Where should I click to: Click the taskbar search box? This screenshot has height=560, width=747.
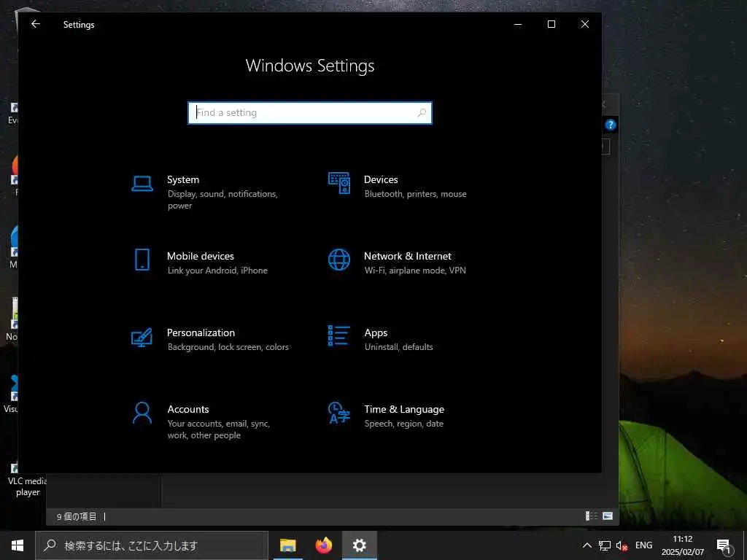[152, 545]
